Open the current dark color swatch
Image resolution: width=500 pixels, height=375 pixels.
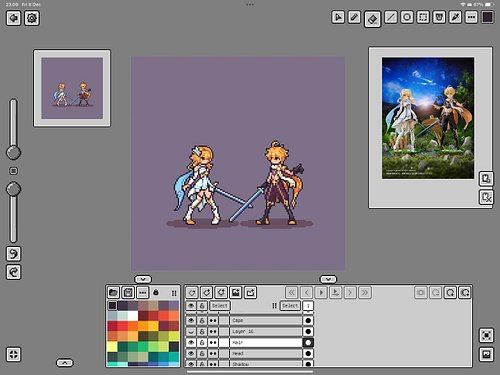pos(487,17)
